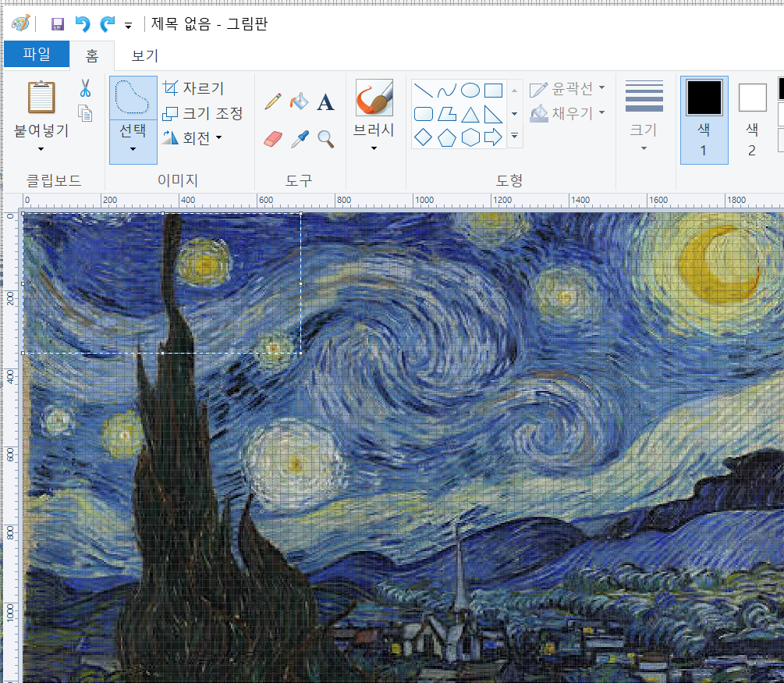Select the Magnifier tool
Screen dimensions: 784x683
coord(326,139)
